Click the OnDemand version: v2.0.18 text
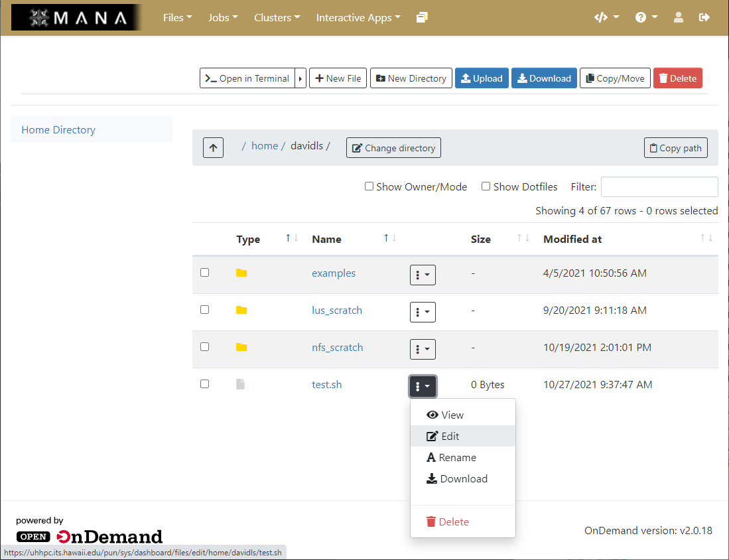Viewport: 729px width, 560px height. point(648,531)
